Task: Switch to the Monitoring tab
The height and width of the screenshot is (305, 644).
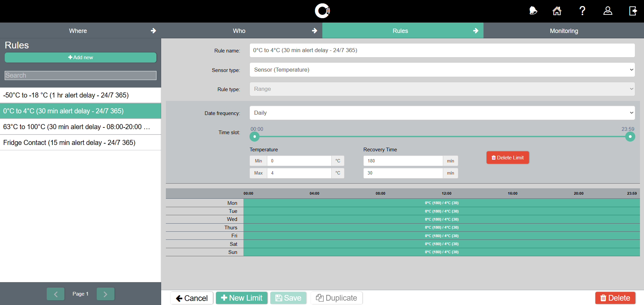Action: click(563, 31)
